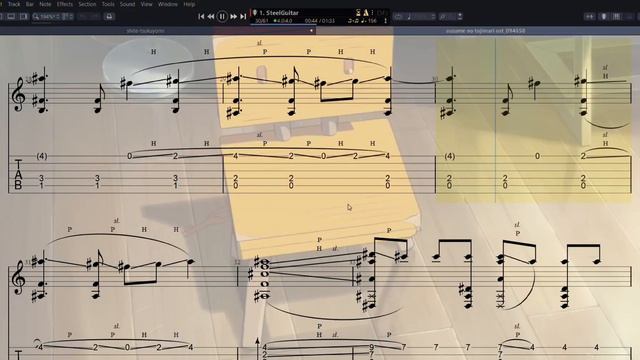Open the Track menu

pos(14,4)
